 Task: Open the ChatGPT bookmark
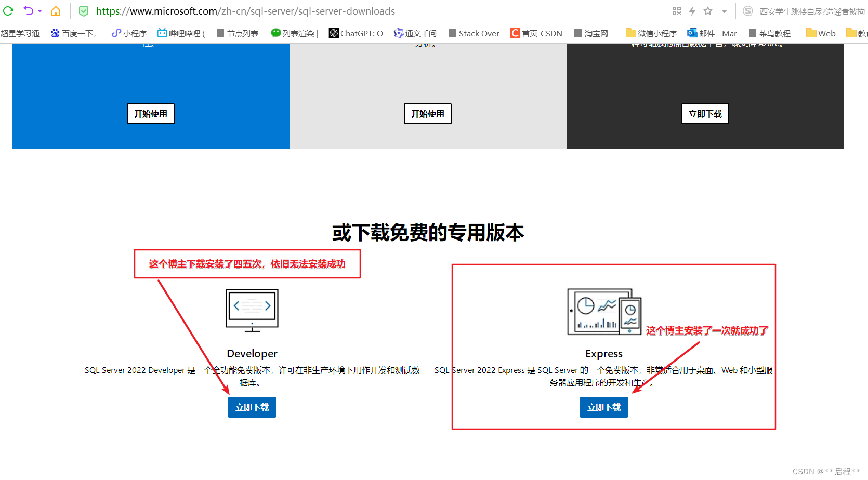356,33
